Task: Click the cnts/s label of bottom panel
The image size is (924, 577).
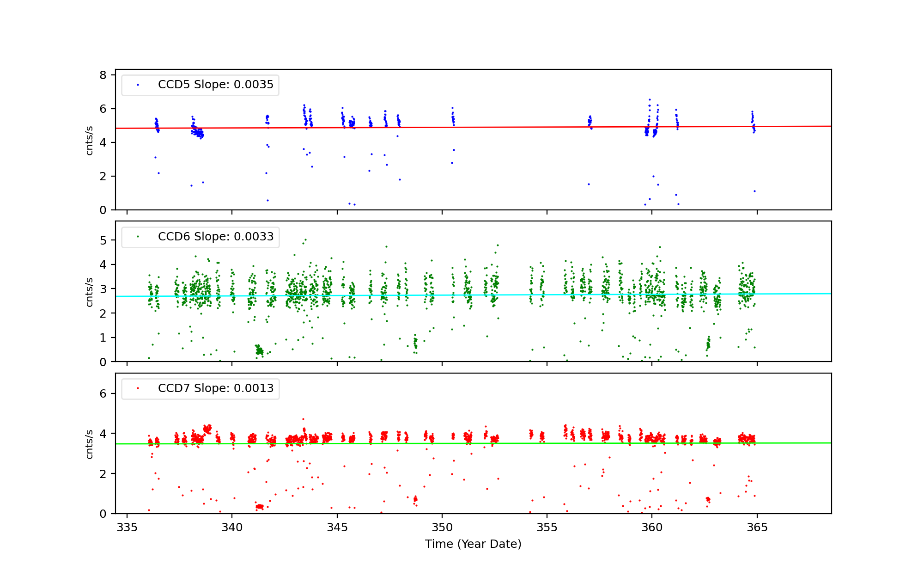Action: (90, 444)
